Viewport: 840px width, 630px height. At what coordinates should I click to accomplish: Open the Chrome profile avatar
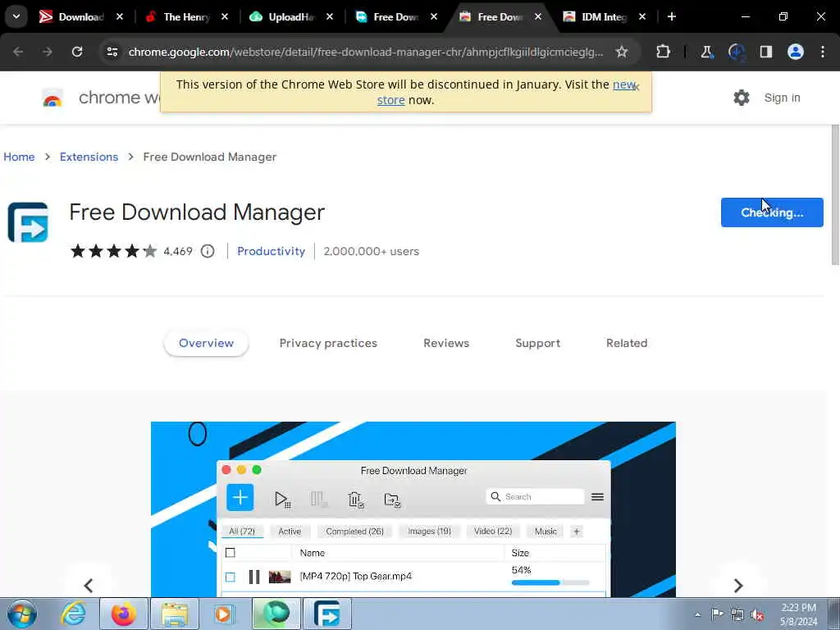[x=796, y=52]
